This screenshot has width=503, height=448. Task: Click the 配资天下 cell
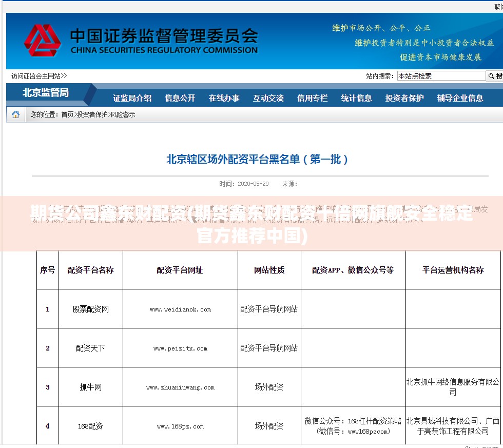pyautogui.click(x=91, y=348)
